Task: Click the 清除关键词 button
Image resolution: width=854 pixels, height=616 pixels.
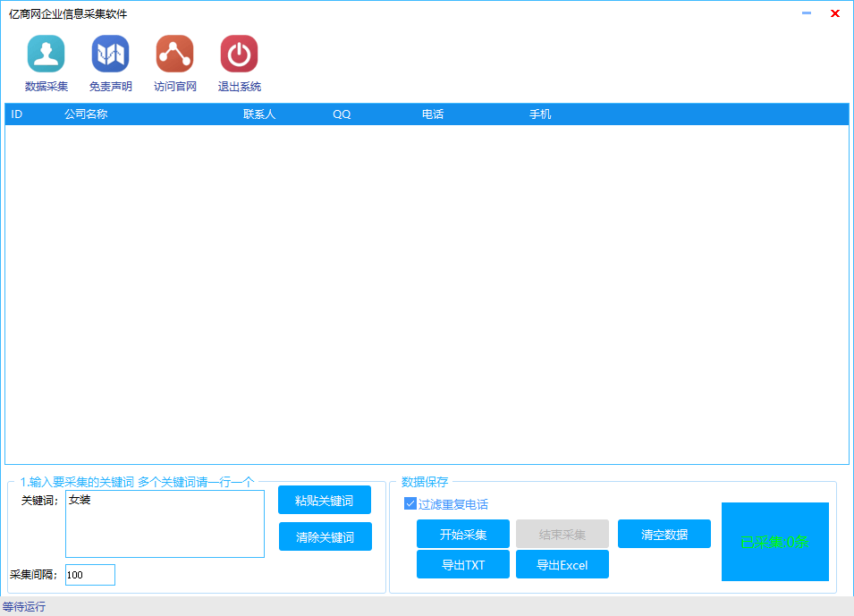Action: (x=326, y=536)
